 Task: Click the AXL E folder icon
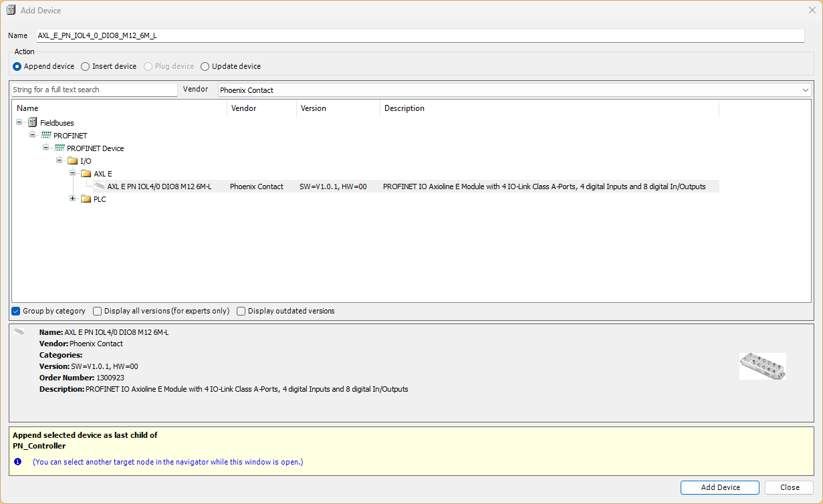(x=86, y=174)
